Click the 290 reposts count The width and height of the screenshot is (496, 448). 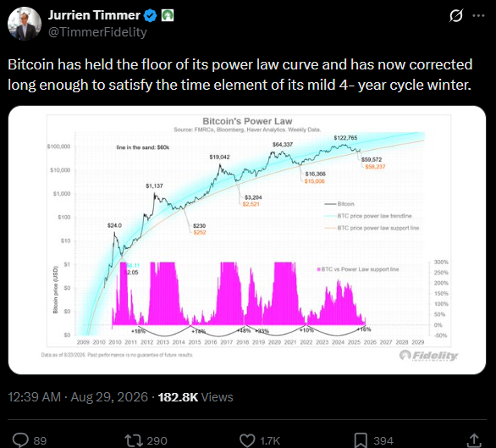coord(157,440)
